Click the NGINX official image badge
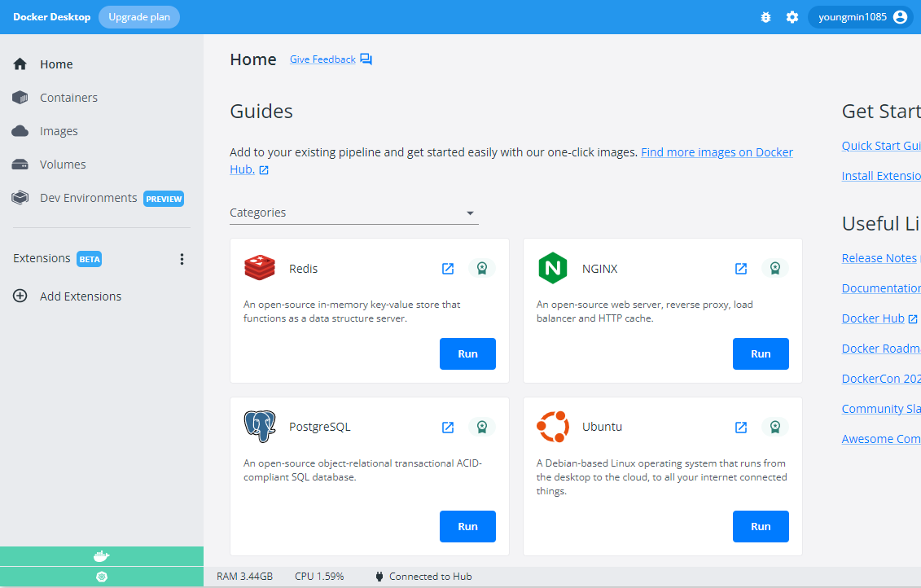Viewport: 921px width, 588px height. [774, 269]
